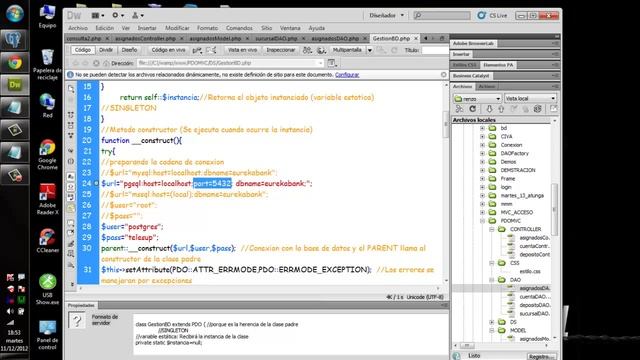Screen dimensions: 640x360
Task: Open the Business Catalyst panel tab
Action: tap(471, 76)
